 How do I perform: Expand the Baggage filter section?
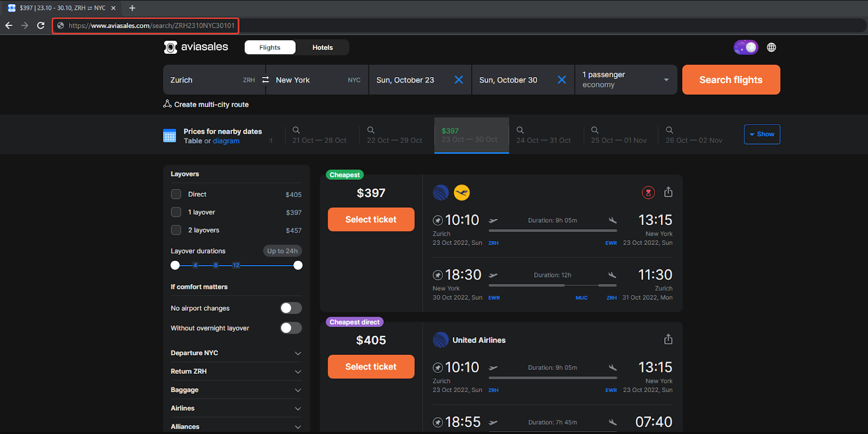click(236, 390)
